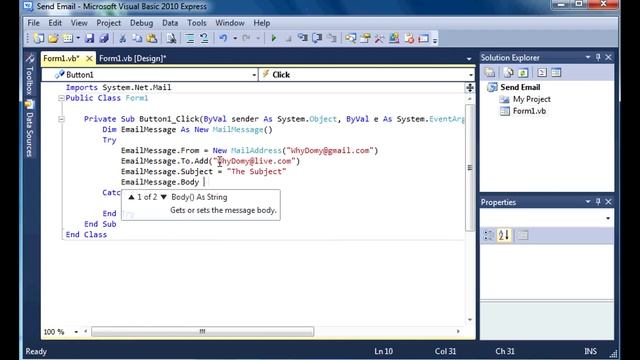This screenshot has width=640, height=360.
Task: Click View Code in Solution Explorer toolbar
Action: coord(542,73)
